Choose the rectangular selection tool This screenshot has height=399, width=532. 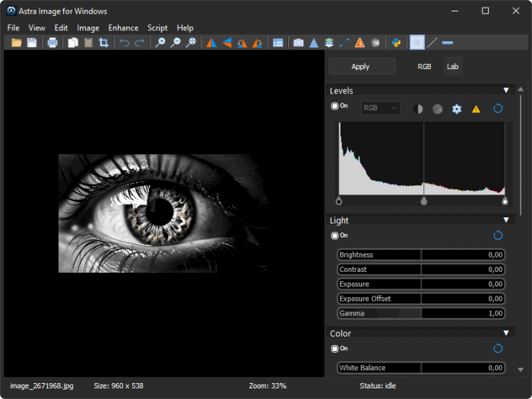416,43
